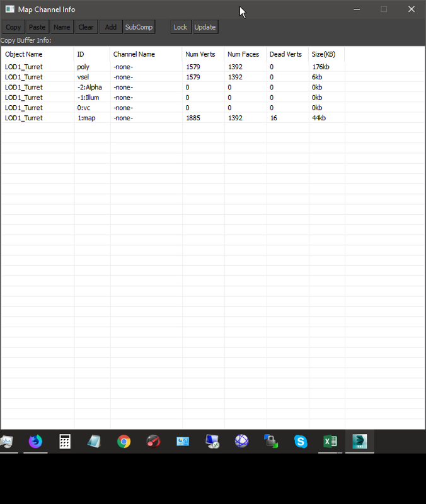
Task: Minimize the Map Channel Info window
Action: [x=357, y=9]
